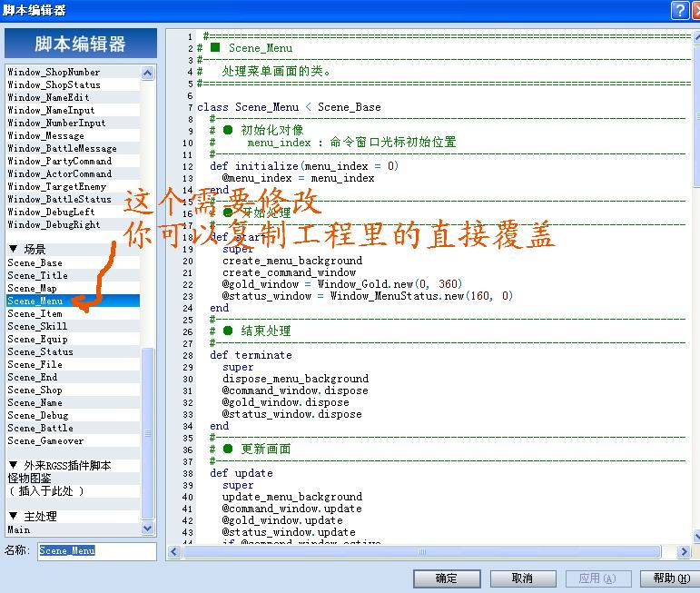Click the code editor horizontal scrollbar thumb
700x593 pixels.
pyautogui.click(x=422, y=552)
